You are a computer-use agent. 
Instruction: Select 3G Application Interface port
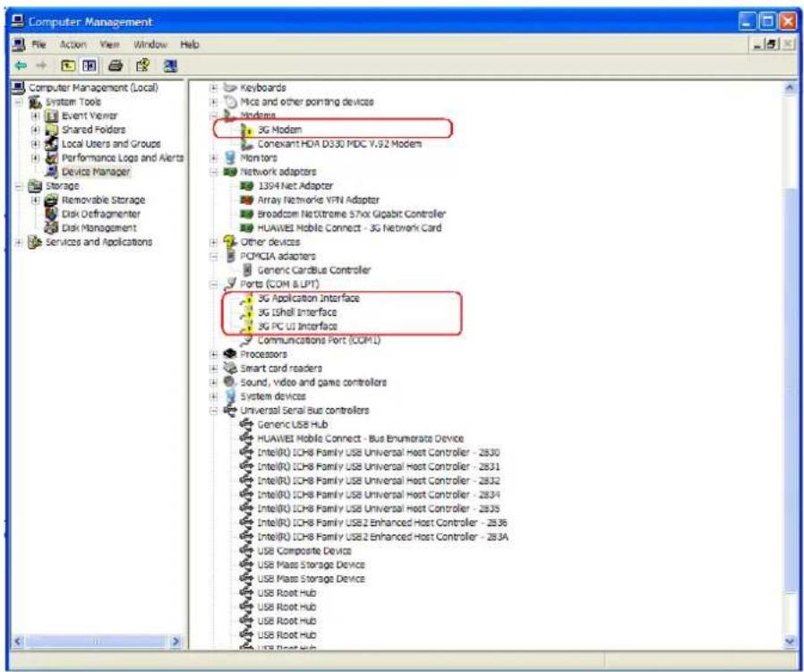tap(308, 298)
